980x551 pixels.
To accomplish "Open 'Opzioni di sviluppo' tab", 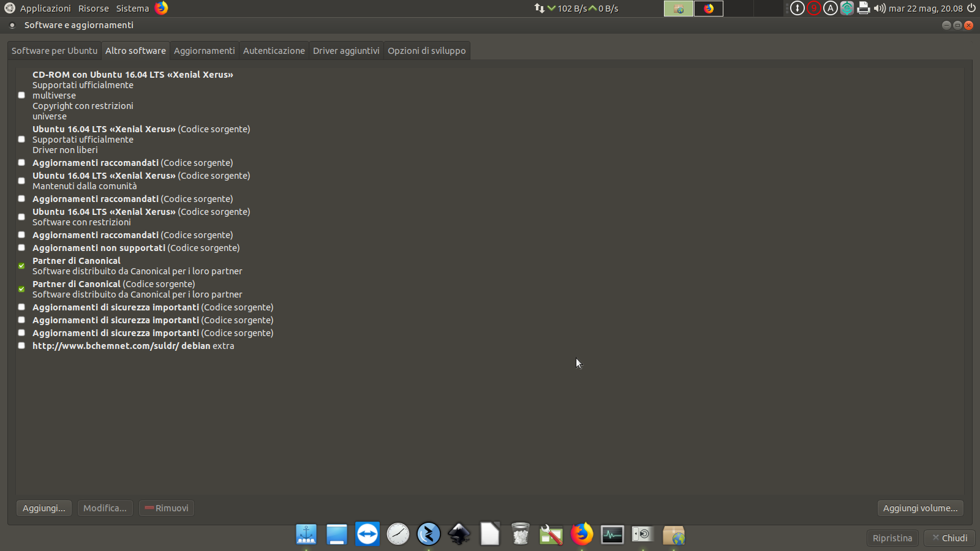I will pos(427,51).
